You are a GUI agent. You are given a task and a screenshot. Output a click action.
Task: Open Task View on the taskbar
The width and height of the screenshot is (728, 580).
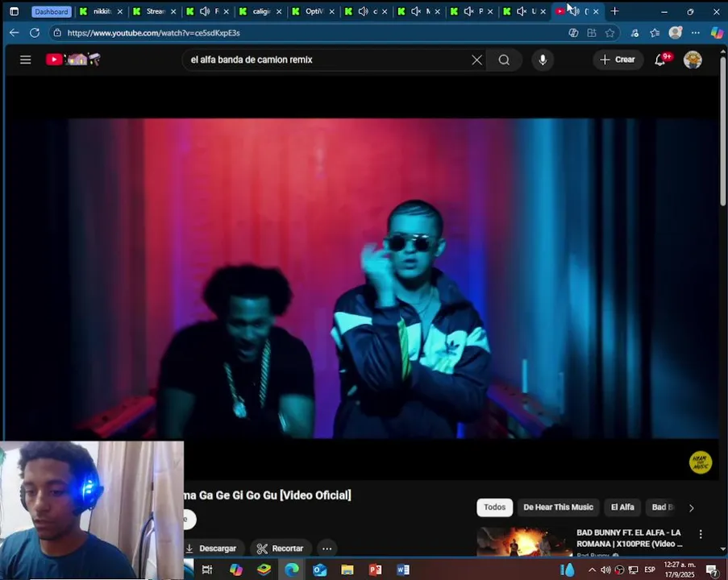coord(207,570)
